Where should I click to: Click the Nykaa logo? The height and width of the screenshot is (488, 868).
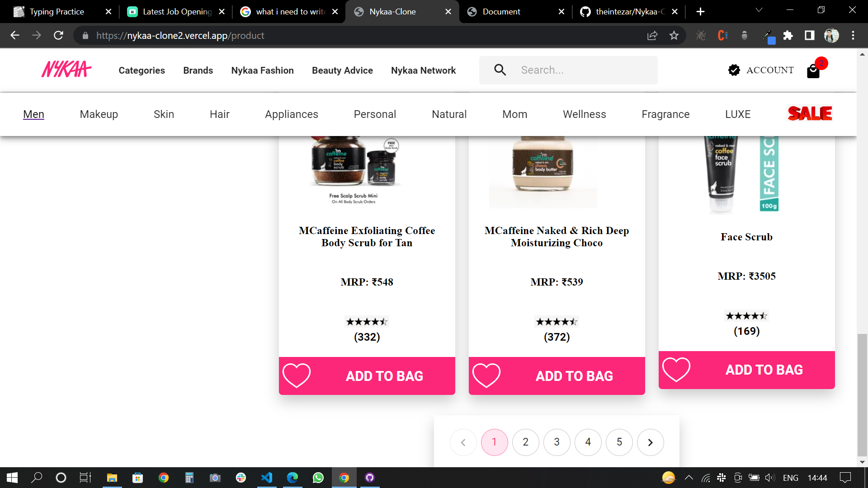[x=66, y=69]
